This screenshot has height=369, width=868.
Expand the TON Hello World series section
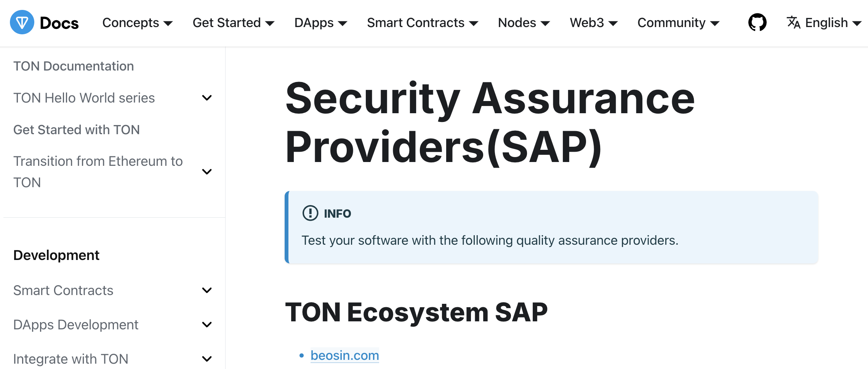(x=207, y=98)
